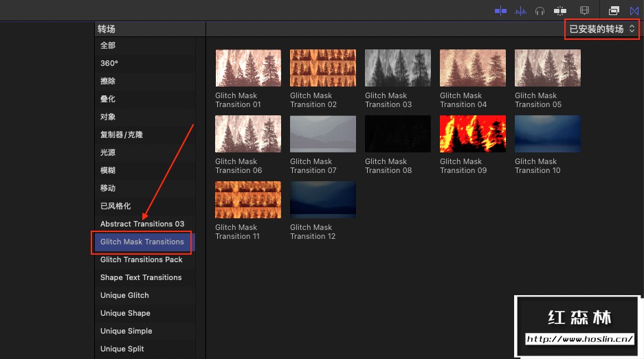Click the skimming icon beside the headphones
This screenshot has width=644, height=359.
tap(559, 11)
